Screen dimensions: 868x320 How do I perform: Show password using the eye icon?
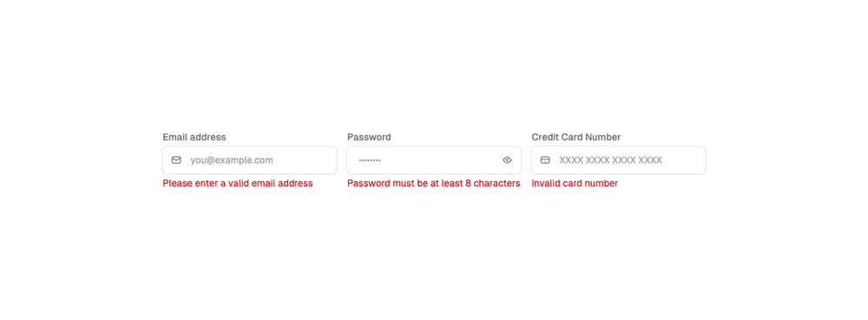507,160
